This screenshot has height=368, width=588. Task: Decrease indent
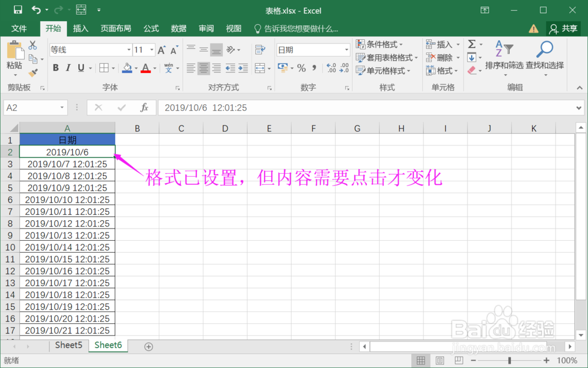[x=230, y=68]
